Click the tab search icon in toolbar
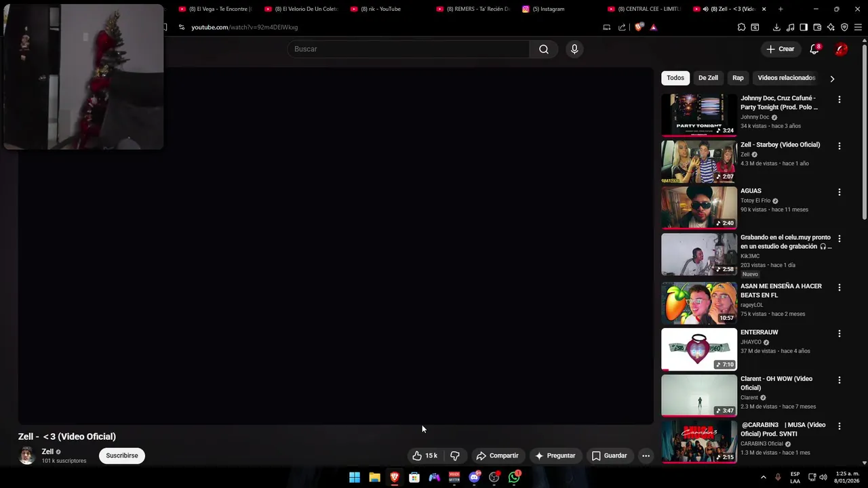This screenshot has width=868, height=488. [x=755, y=27]
